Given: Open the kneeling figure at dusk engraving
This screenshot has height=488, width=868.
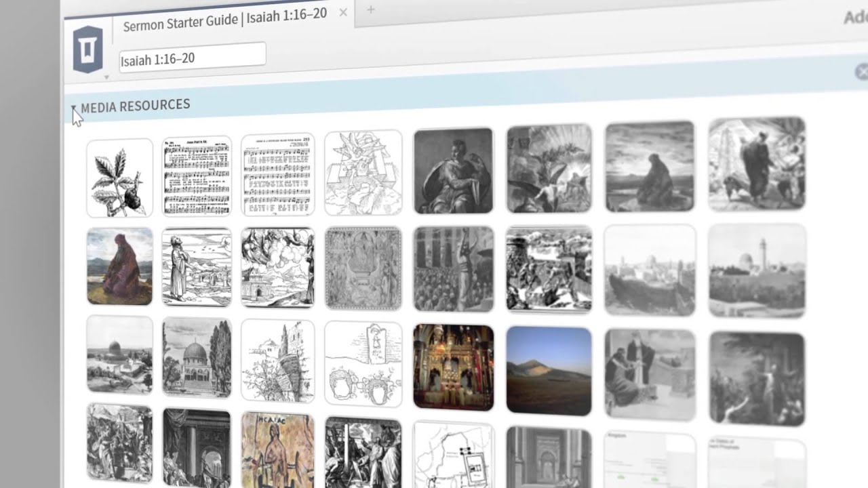Looking at the screenshot, I should click(x=650, y=166).
